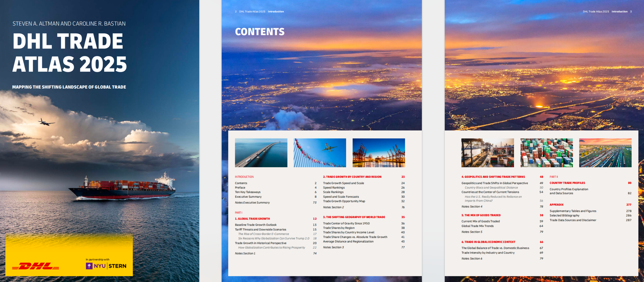Viewport: 644px width, 282px height.
Task: Open the rail yard sunset thumbnail
Action: click(605, 153)
